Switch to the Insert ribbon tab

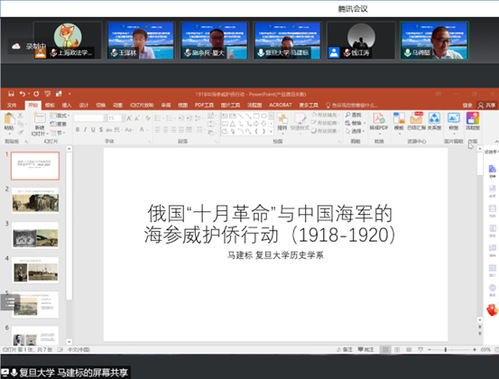pos(67,105)
